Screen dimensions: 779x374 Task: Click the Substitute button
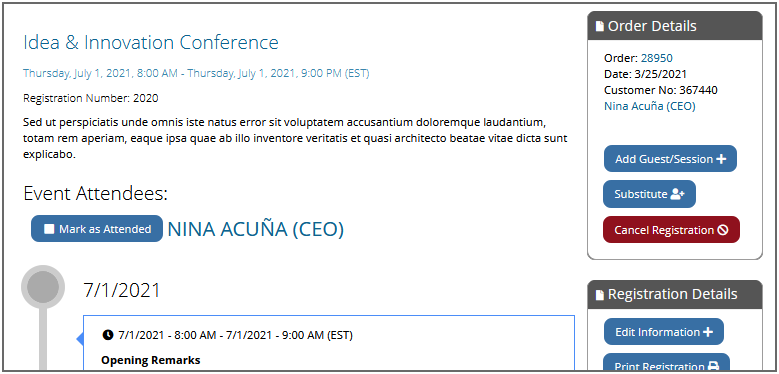649,194
